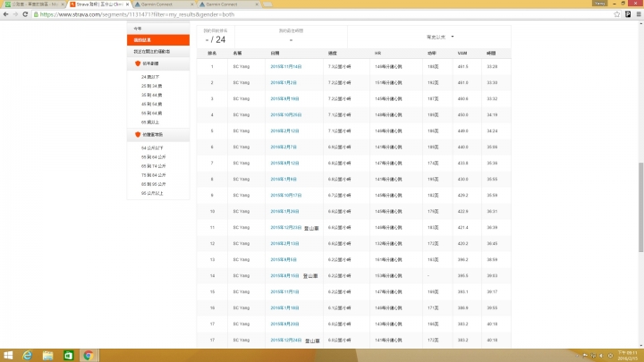Viewport: 644px width, 362px height.
Task: Click the green padlock in the address bar
Action: (x=36, y=14)
